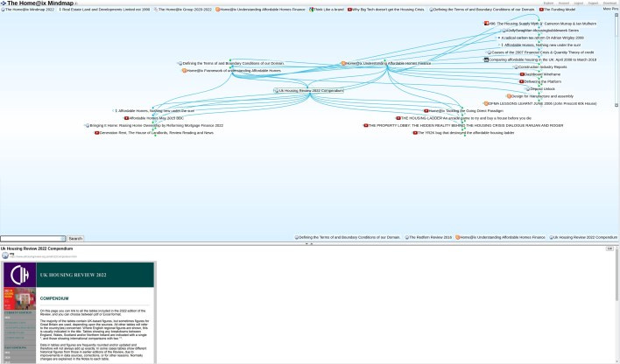Collapse the panel using the splitter down arrow
The width and height of the screenshot is (620, 364).
pyautogui.click(x=306, y=244)
